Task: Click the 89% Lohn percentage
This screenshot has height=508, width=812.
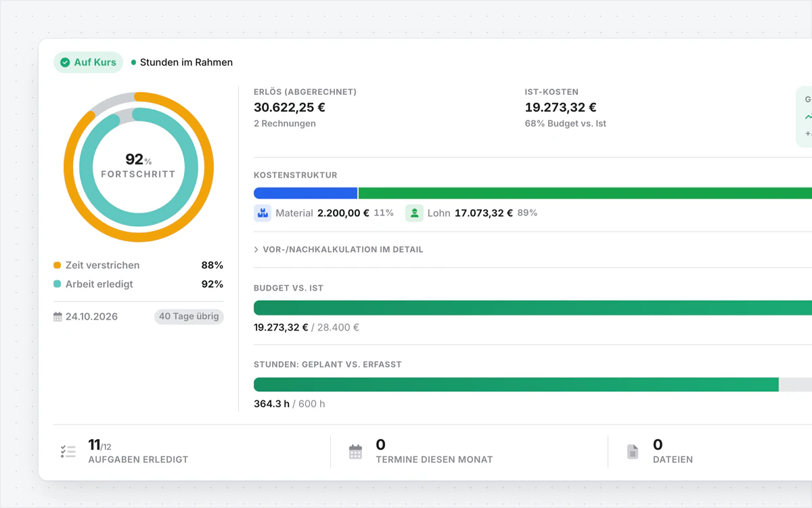Action: [x=528, y=213]
